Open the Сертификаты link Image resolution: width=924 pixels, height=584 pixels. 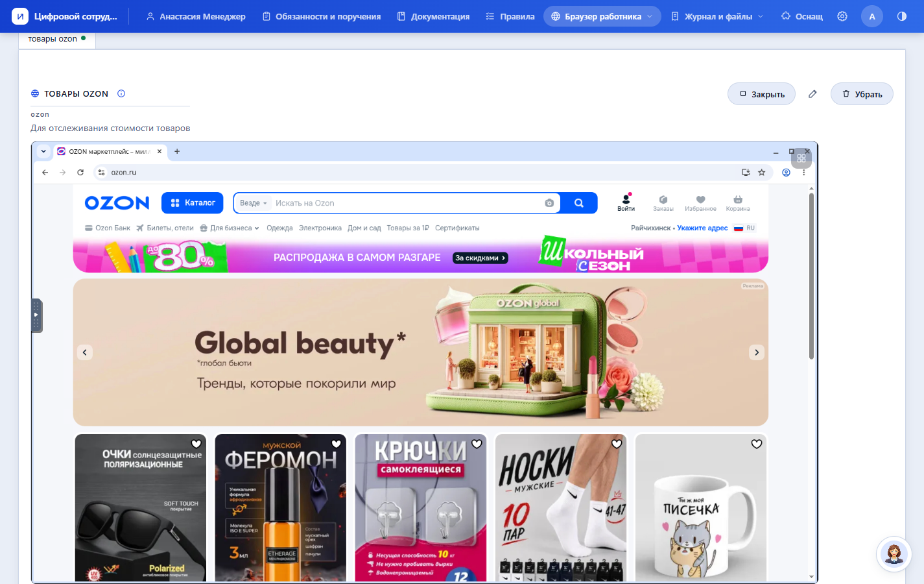(457, 228)
